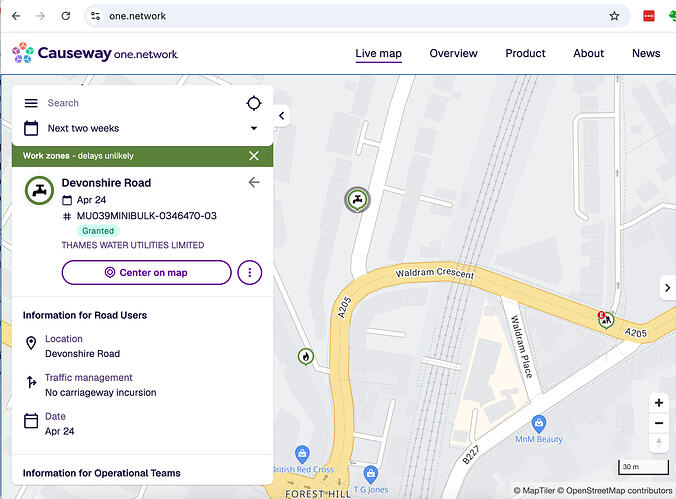The image size is (676, 499).
Task: Open the three-dot more options button
Action: [250, 273]
